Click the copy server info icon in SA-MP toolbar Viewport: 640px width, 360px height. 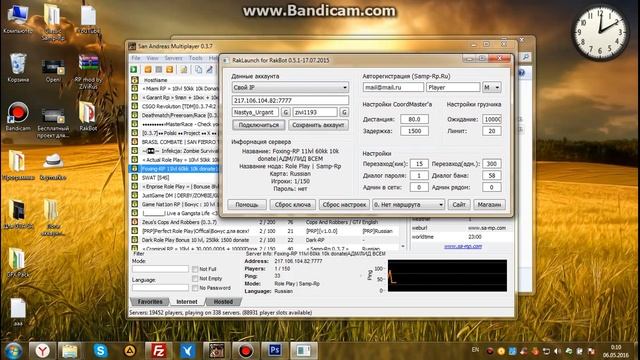(x=198, y=69)
